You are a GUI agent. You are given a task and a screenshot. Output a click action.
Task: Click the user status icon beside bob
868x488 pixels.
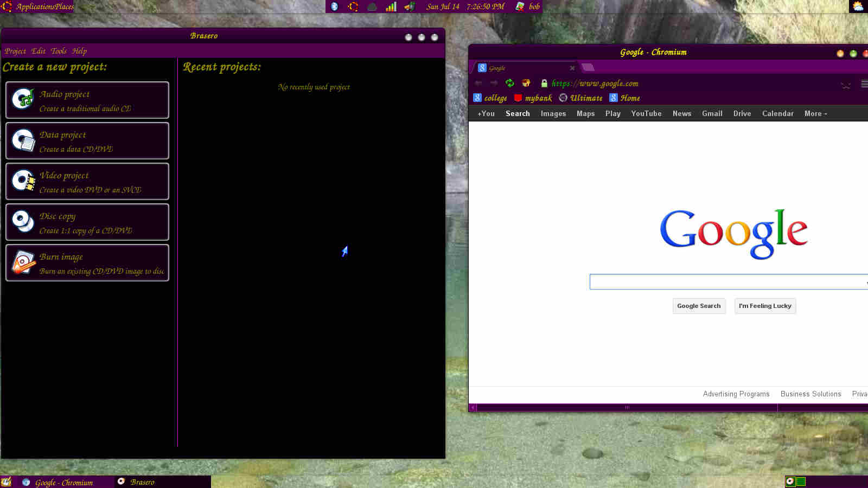(520, 7)
